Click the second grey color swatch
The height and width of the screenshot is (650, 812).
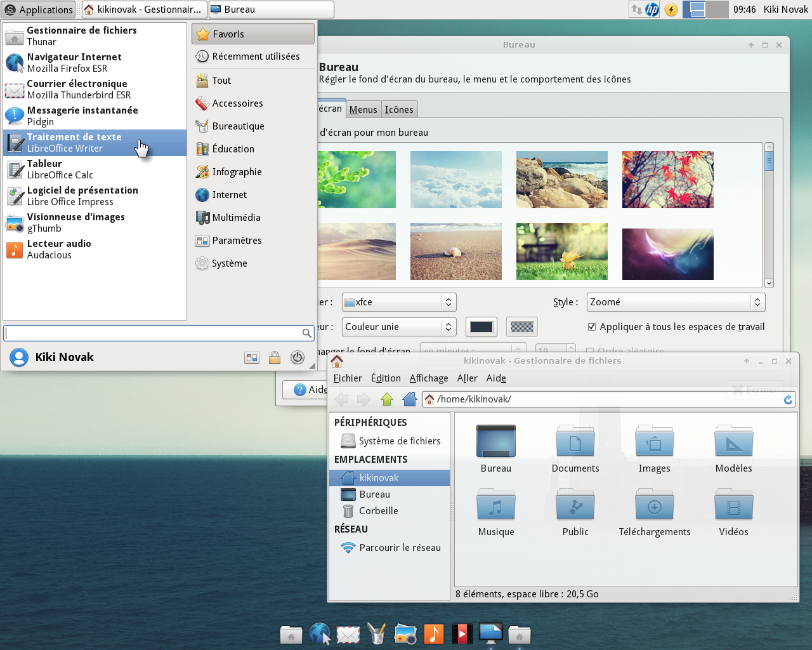coord(522,327)
